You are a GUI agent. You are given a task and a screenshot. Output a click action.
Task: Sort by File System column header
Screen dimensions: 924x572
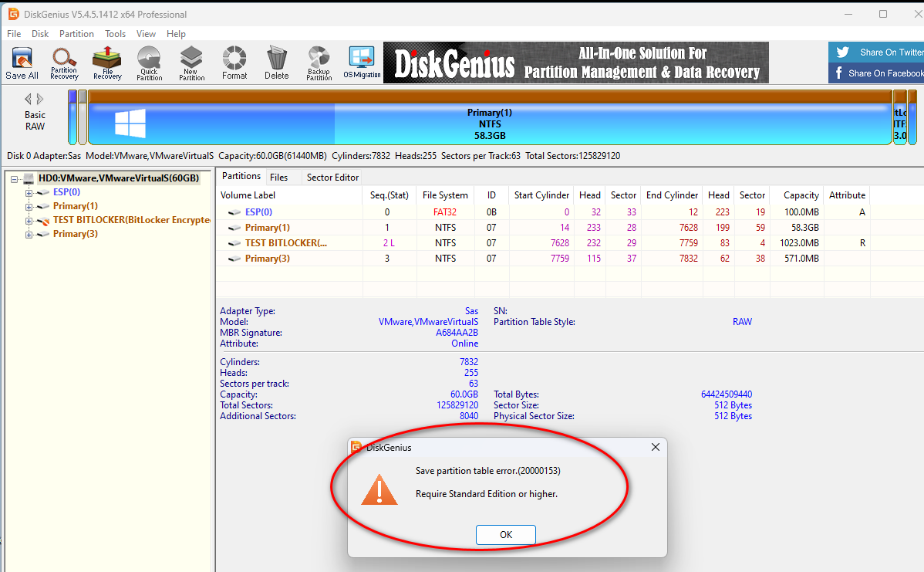click(x=445, y=195)
